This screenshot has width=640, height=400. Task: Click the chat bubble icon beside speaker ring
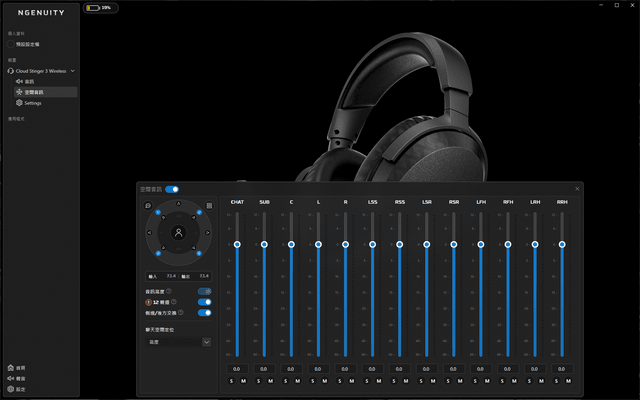148,206
